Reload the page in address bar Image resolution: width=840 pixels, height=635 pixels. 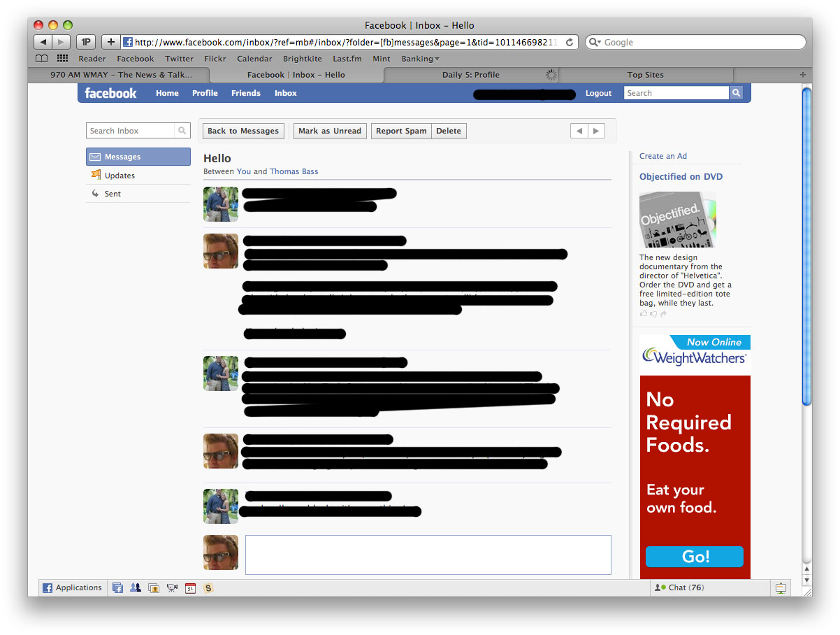[570, 42]
